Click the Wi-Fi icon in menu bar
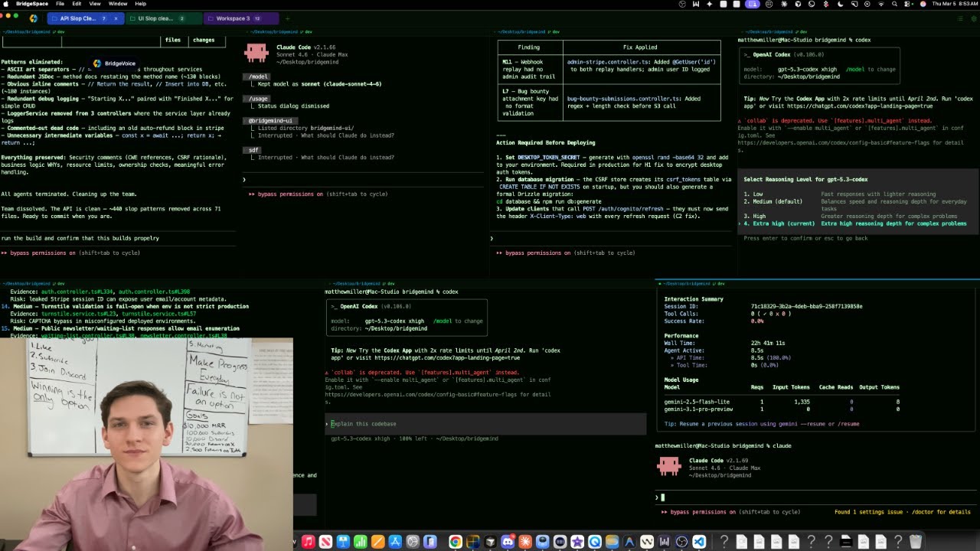Screen dimensions: 980x551 click(881, 4)
